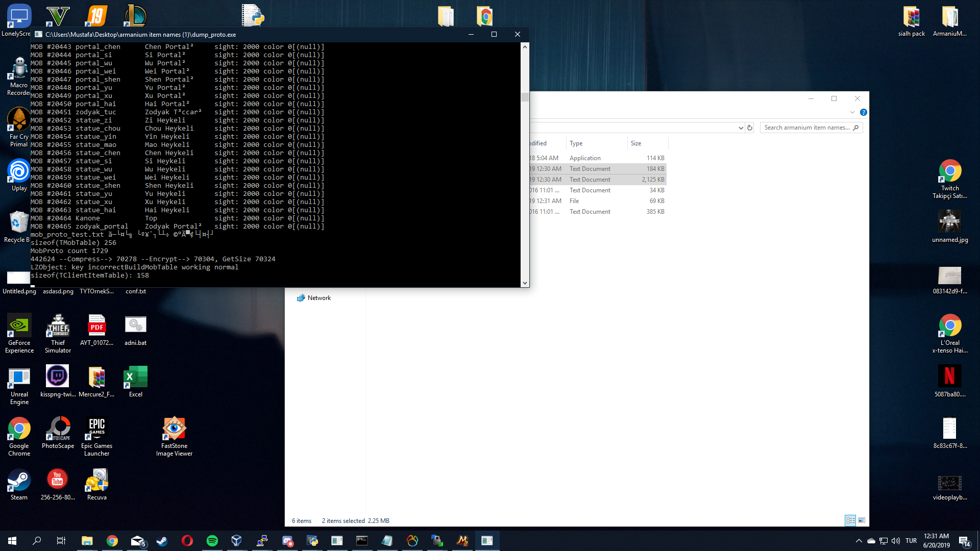Open the Epic Games Launcher shortcut

tap(96, 436)
